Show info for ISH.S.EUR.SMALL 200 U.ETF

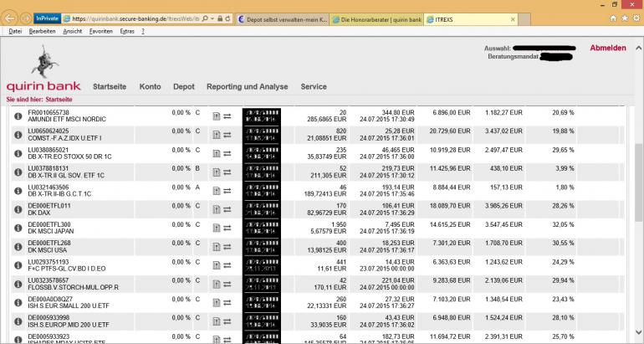(x=18, y=303)
